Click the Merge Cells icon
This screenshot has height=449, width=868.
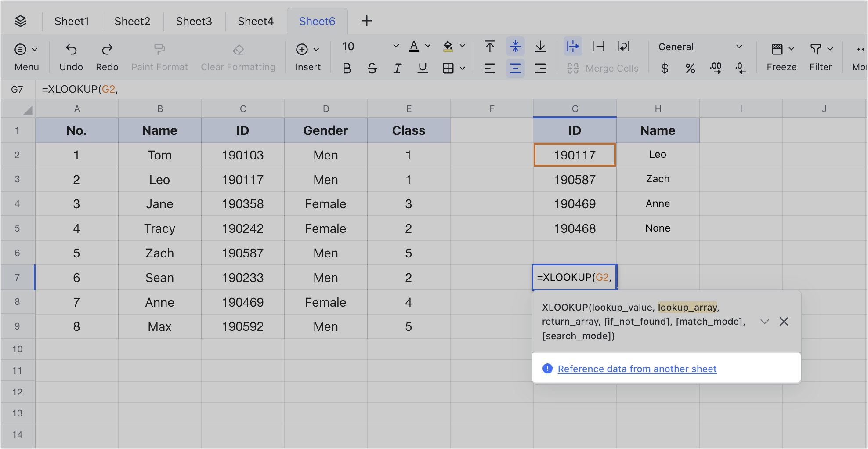(x=572, y=68)
